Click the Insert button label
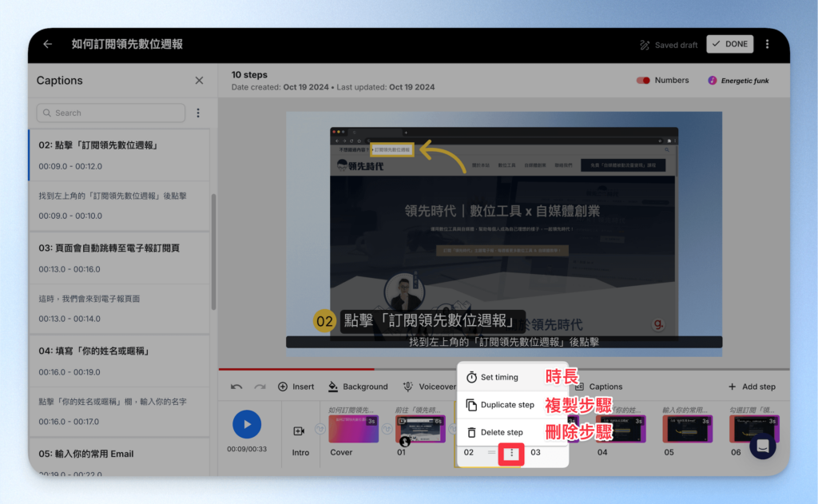818x504 pixels. [x=303, y=387]
